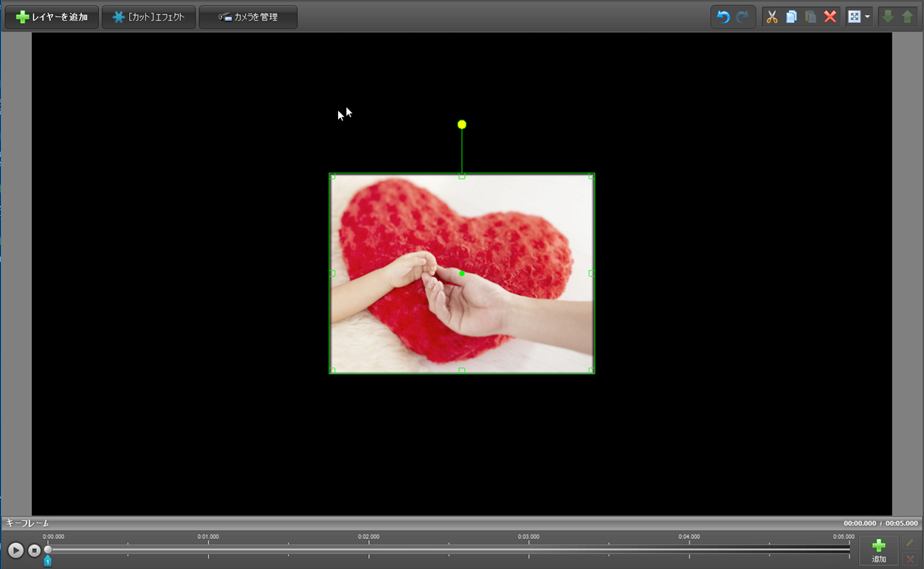Stop the playback
Image resolution: width=924 pixels, height=569 pixels.
[34, 551]
